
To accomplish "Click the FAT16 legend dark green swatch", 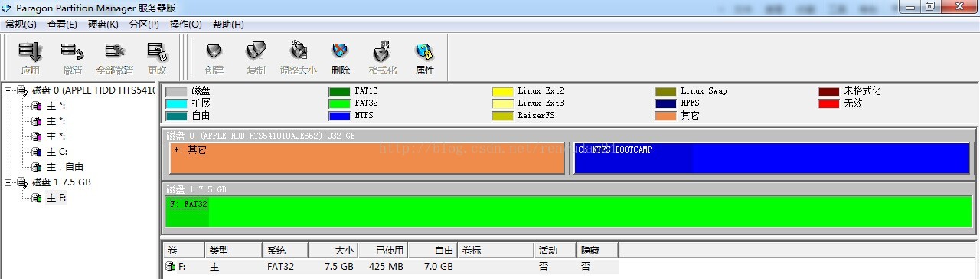I will click(x=339, y=91).
